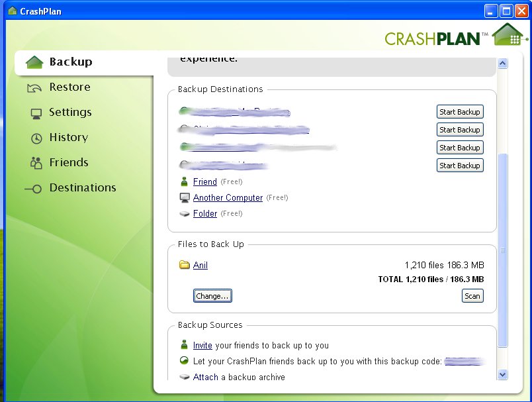Start Backup for the third destination
The height and width of the screenshot is (402, 532).
(460, 148)
